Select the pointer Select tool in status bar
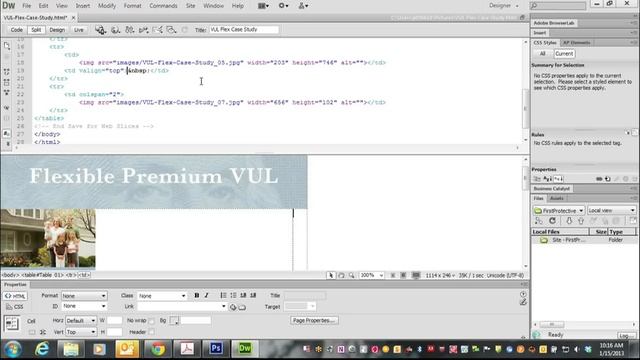The height and width of the screenshot is (360, 640). pos(331,276)
